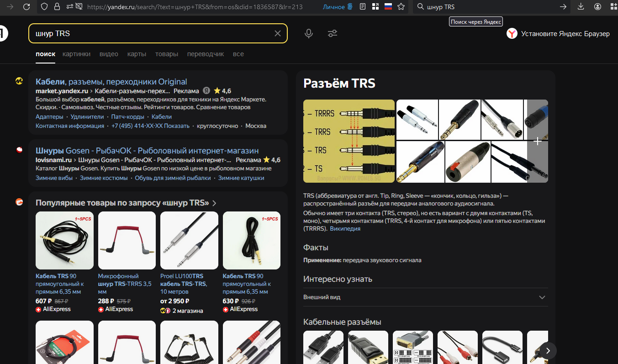Screen dimensions: 618x364
Task: Open the Шнуры Gosen - РыбачОК result
Action: pos(147,151)
